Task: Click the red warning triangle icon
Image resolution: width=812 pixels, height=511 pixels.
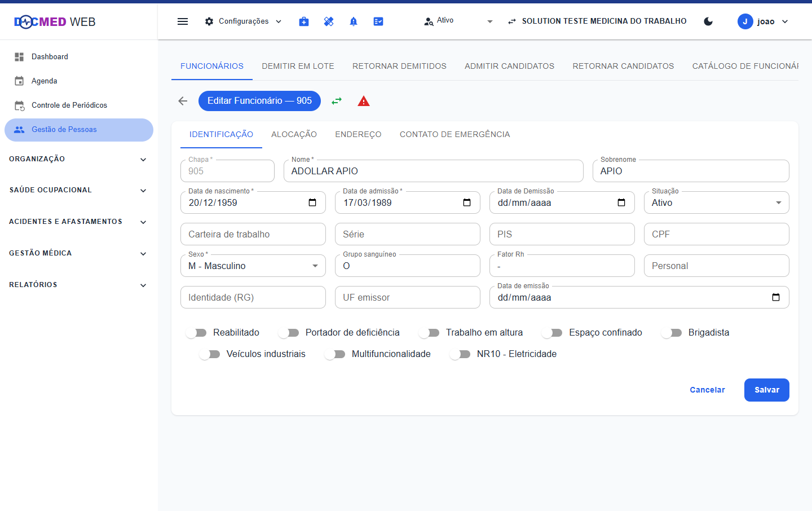Action: [364, 101]
